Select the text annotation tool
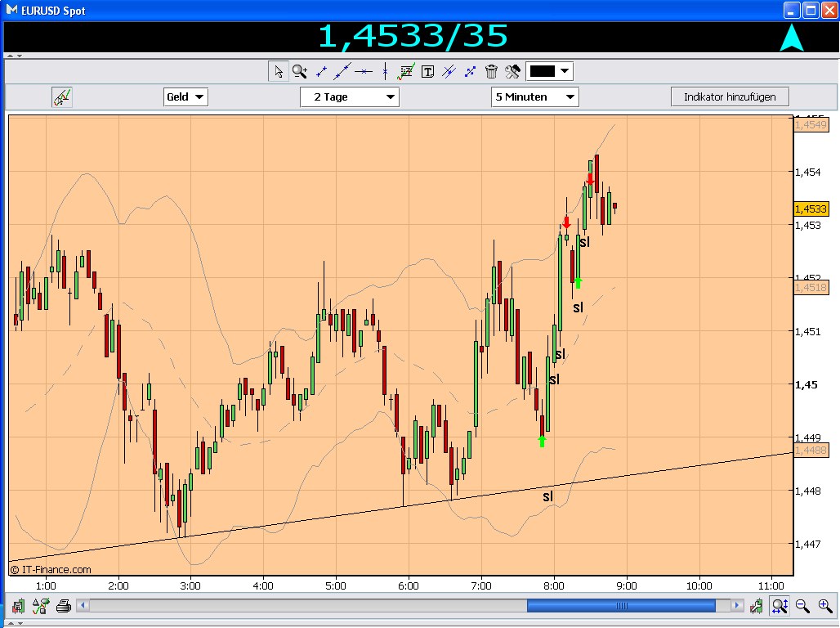 pyautogui.click(x=427, y=71)
